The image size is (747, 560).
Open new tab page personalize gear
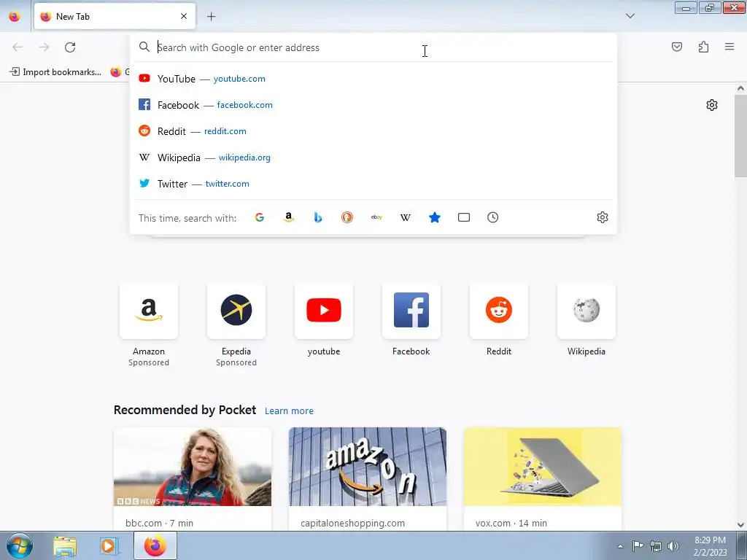(712, 105)
